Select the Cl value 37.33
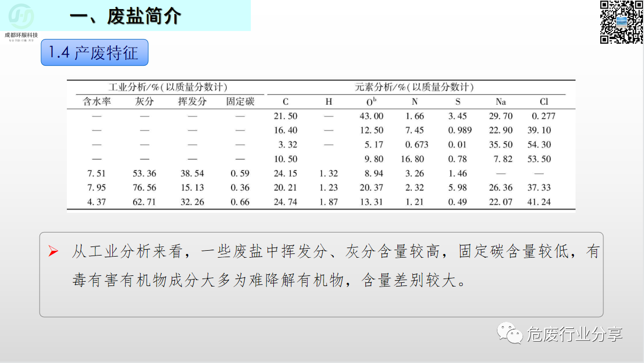644x363 pixels. 539,188
